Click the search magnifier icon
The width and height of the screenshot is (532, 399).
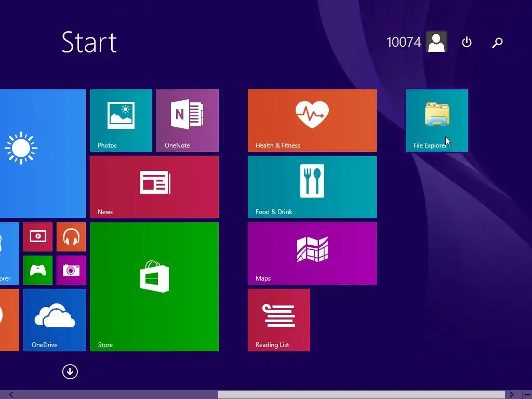tap(497, 42)
